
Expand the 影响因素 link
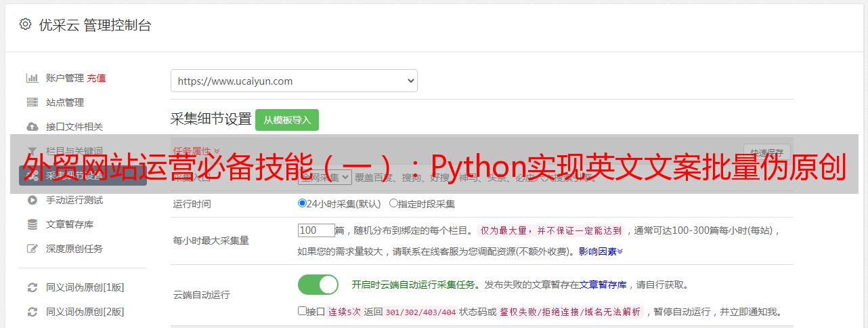[601, 251]
